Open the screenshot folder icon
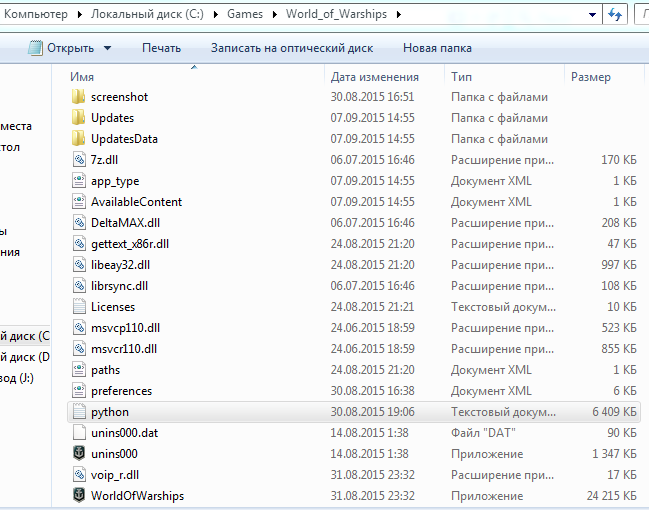649x510 pixels. click(78, 97)
